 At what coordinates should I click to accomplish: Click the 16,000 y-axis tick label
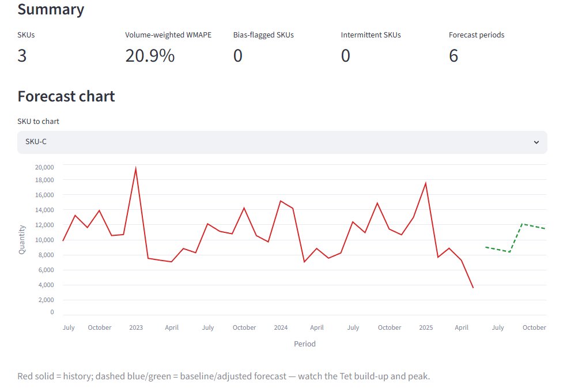point(44,195)
